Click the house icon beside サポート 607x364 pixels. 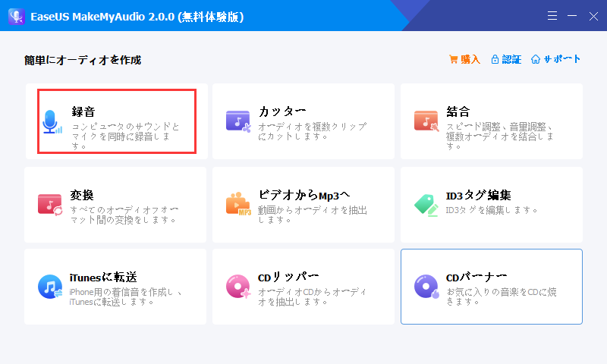click(536, 59)
